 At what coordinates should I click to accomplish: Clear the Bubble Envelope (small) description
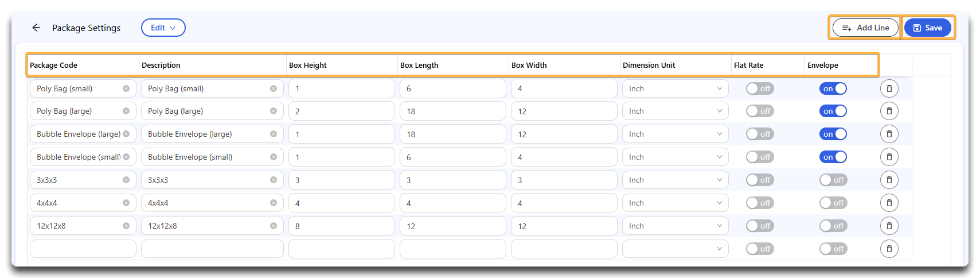point(274,157)
